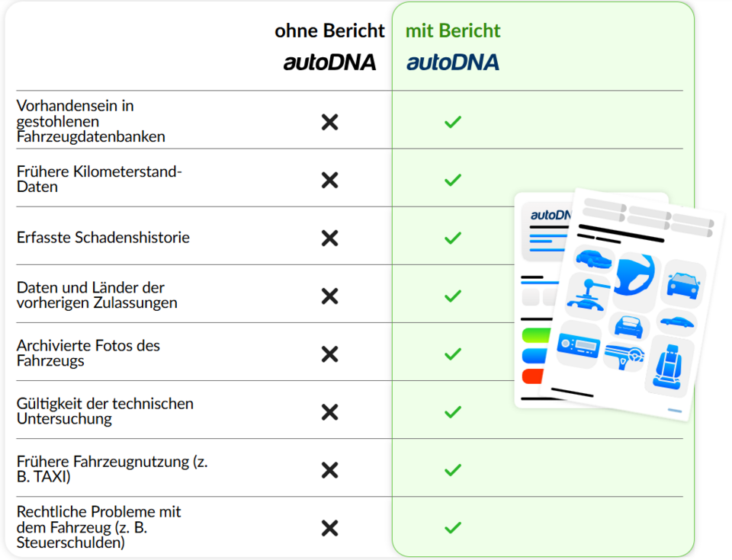Image resolution: width=732 pixels, height=560 pixels.
Task: Click the car seat icon in the report
Action: click(x=669, y=366)
